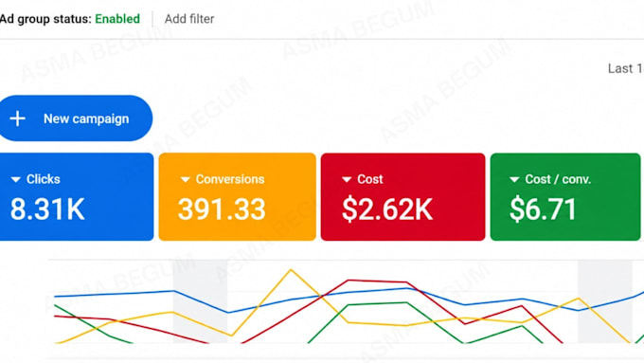The width and height of the screenshot is (644, 363).
Task: Open the Clicks metric dropdown arrow
Action: click(15, 180)
